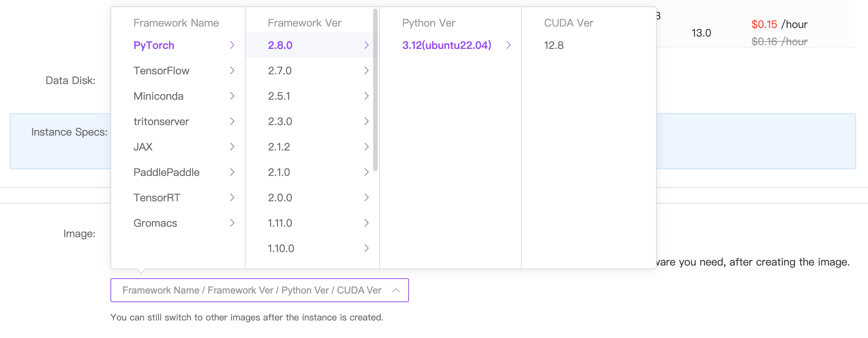This screenshot has width=868, height=338.
Task: Click the chevron next to JAX
Action: [x=232, y=147]
